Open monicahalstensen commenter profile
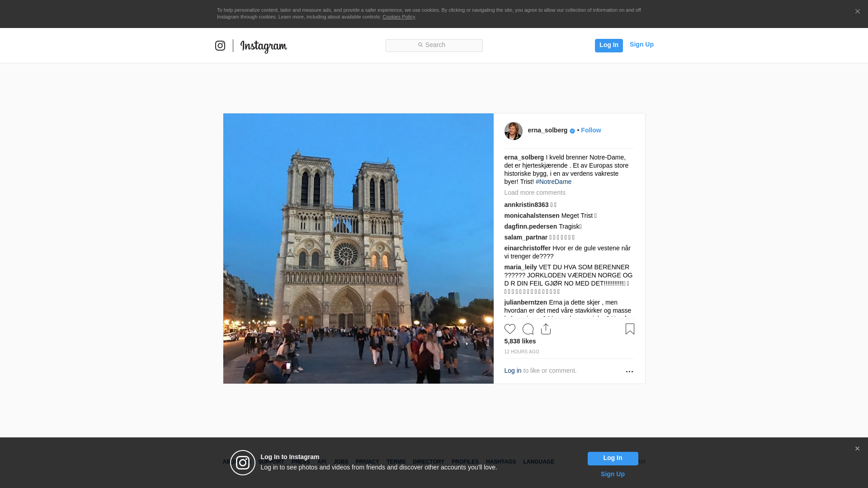The image size is (868, 488). click(532, 216)
